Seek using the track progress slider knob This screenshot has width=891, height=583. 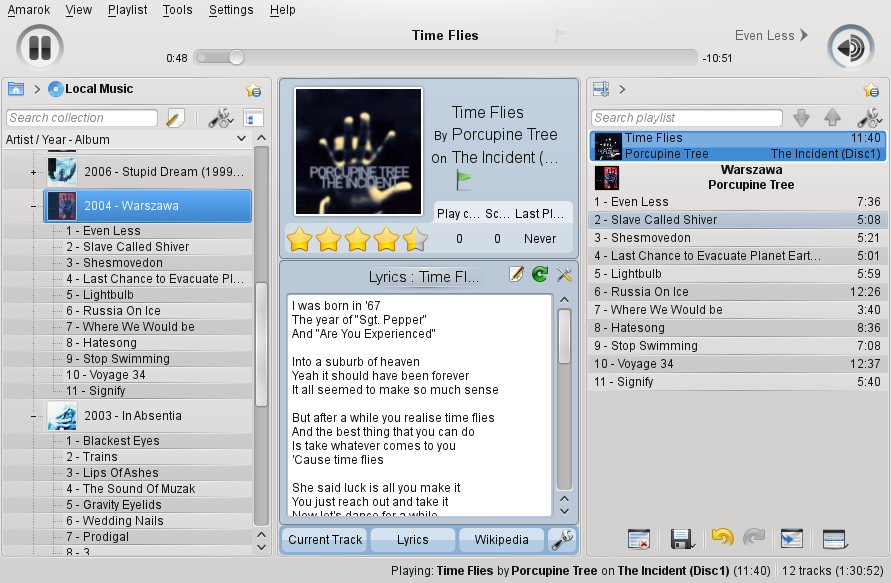pyautogui.click(x=236, y=57)
